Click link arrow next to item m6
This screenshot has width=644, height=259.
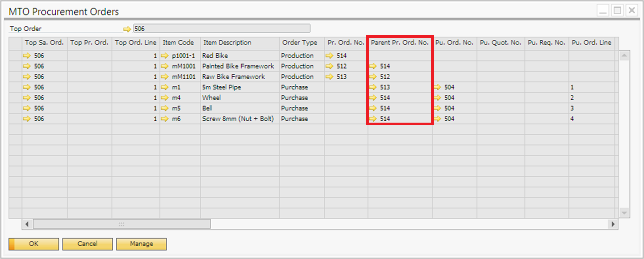click(164, 119)
